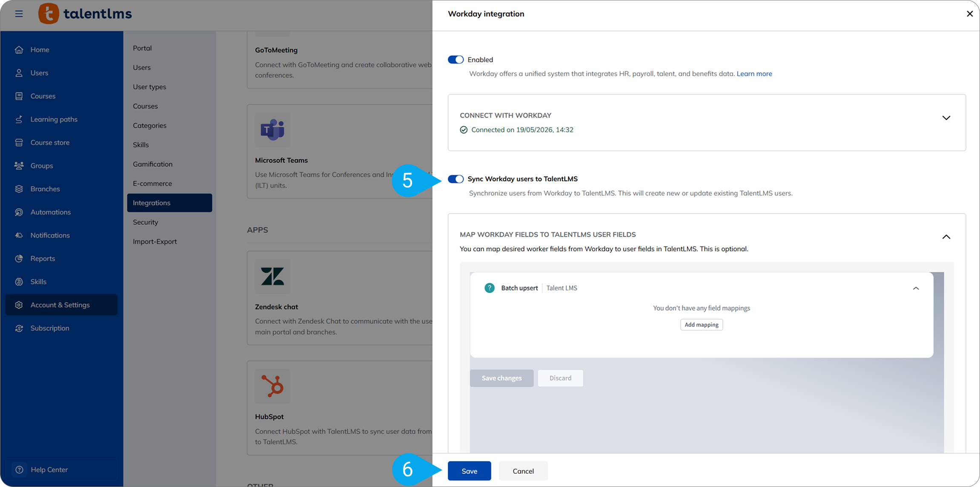Open the Import-Export settings tab
The image size is (980, 487).
[155, 242]
